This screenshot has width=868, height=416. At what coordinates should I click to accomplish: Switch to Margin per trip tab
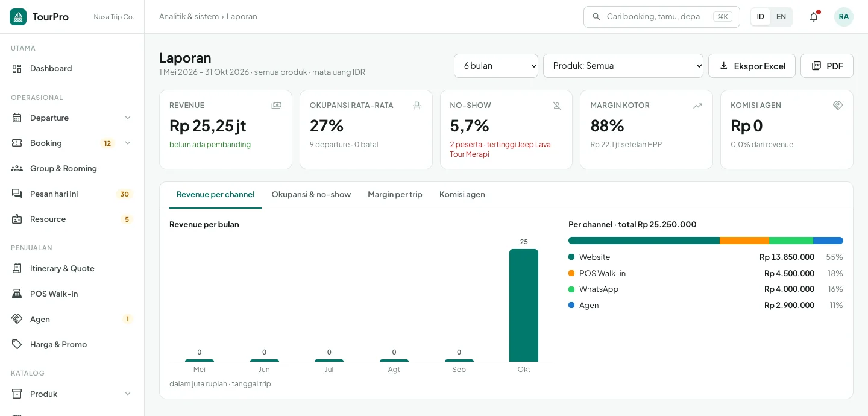click(395, 195)
